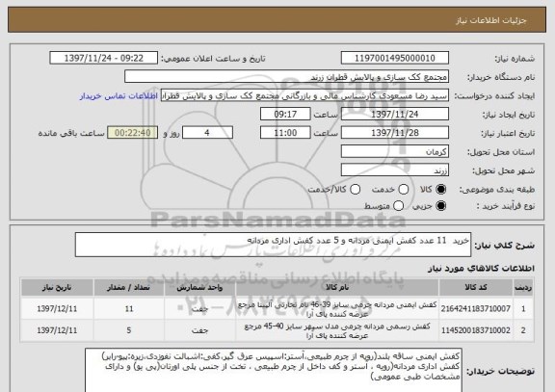Click quantity 5 in row 2
Image resolution: width=555 pixels, height=392 pixels.
click(x=129, y=330)
